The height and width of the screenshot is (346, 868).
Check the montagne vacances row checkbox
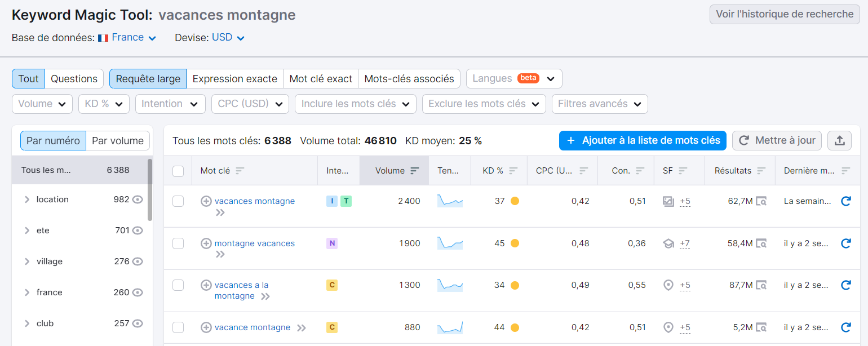click(178, 243)
